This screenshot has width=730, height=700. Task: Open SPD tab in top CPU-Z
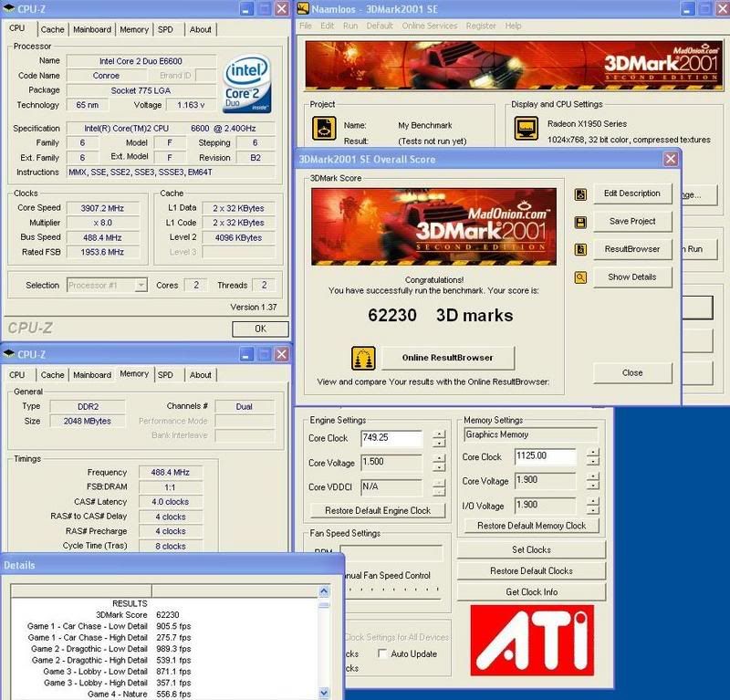(165, 29)
